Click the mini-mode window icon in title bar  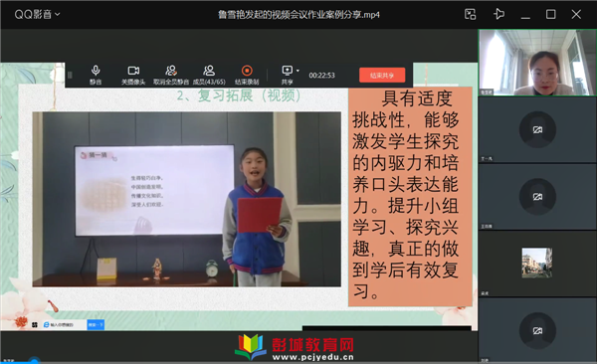coord(471,15)
